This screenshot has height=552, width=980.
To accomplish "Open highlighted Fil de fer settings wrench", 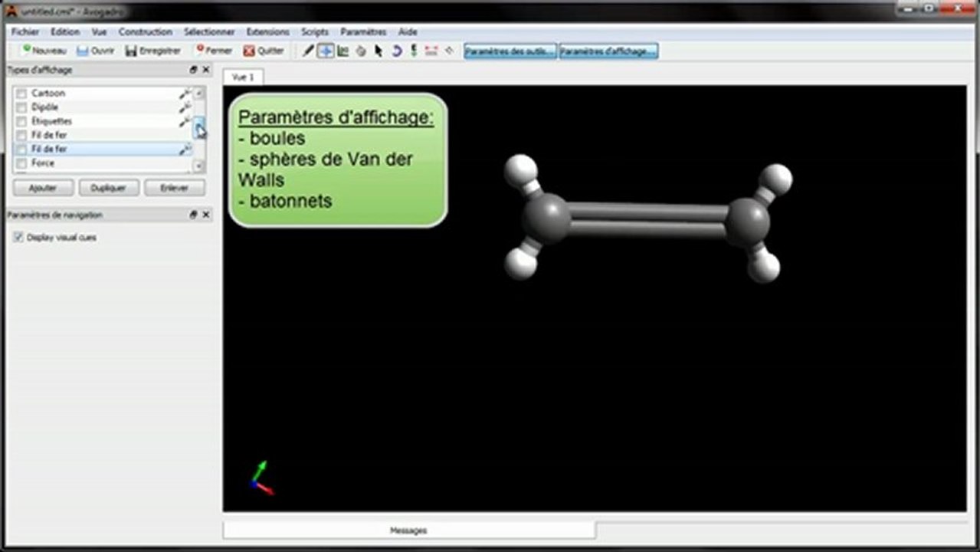I will point(184,149).
